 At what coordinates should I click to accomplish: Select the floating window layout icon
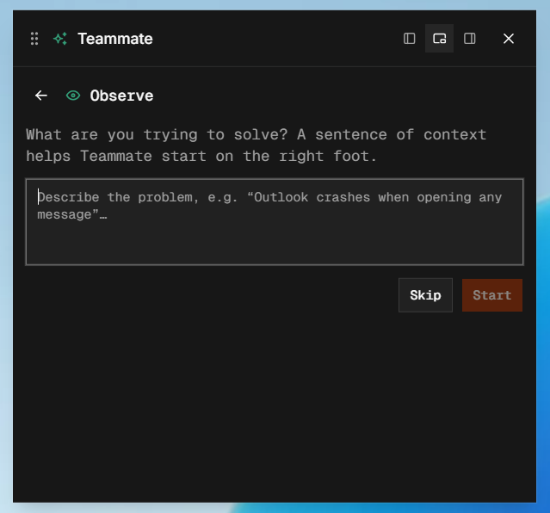(439, 39)
